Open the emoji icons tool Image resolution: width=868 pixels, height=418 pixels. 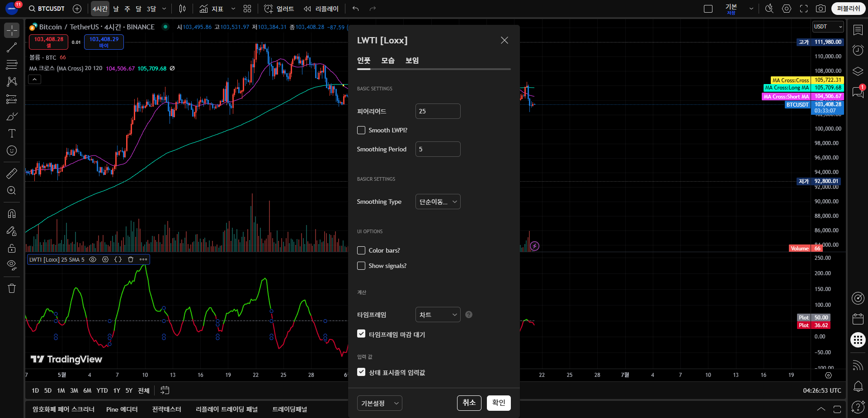click(12, 150)
